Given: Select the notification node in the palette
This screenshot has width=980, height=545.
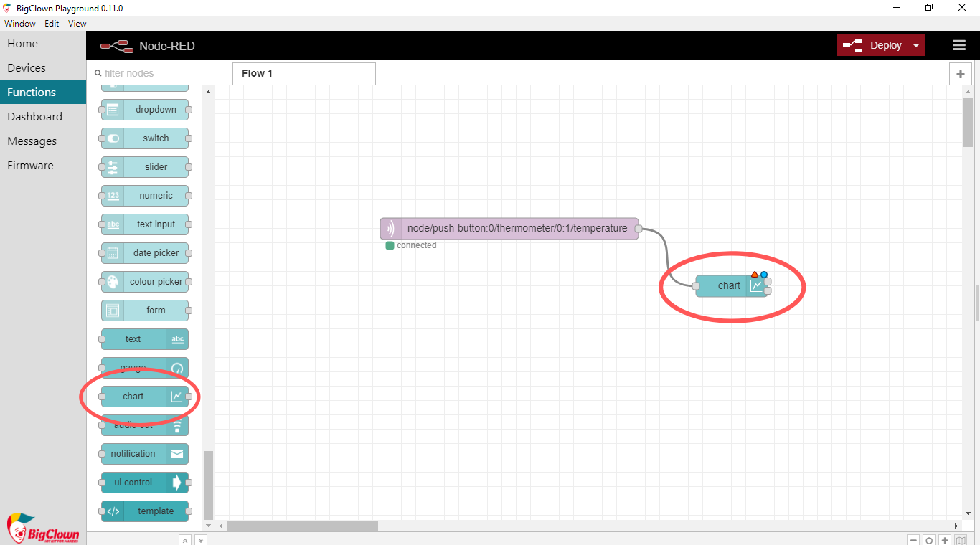Looking at the screenshot, I should [x=145, y=454].
